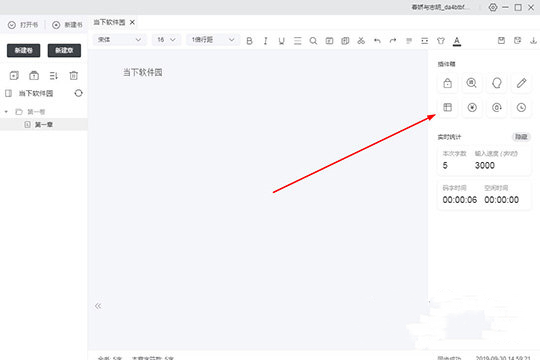Collapse the first volume folder in the tree
The width and height of the screenshot is (540, 360).
tap(6, 112)
